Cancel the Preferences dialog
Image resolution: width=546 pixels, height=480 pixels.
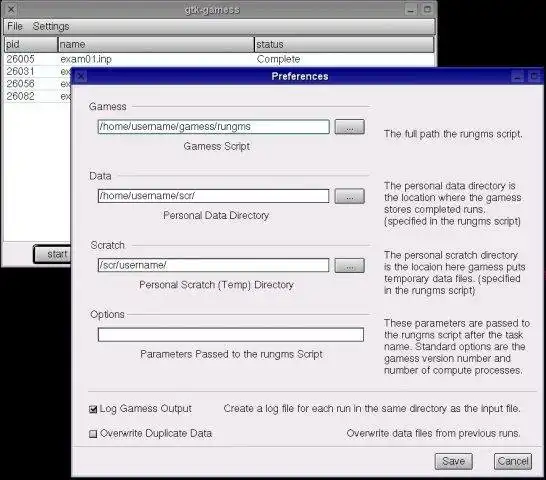click(513, 461)
